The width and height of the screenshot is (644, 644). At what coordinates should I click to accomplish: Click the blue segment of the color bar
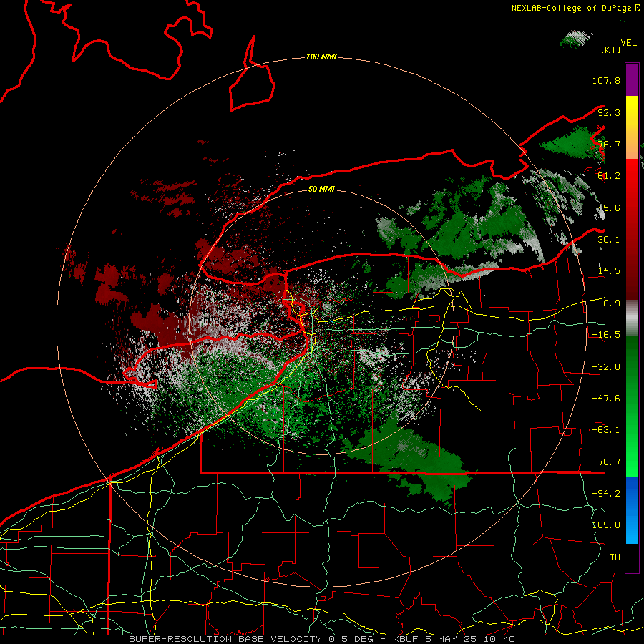632,510
